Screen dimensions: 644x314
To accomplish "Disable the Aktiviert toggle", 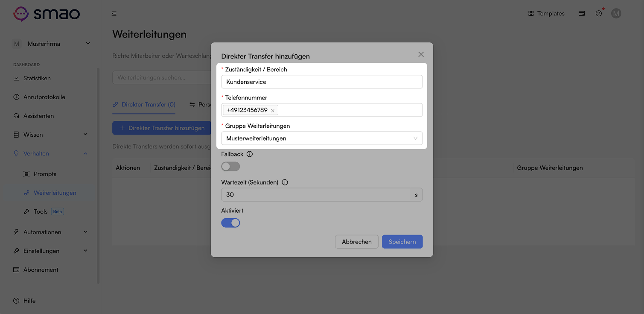I will (x=230, y=223).
